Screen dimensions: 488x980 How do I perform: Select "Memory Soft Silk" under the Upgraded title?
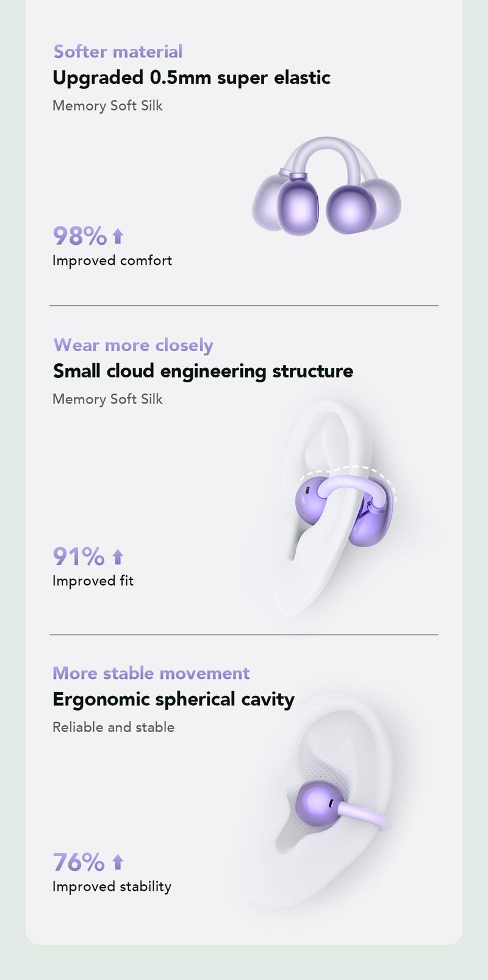107,106
